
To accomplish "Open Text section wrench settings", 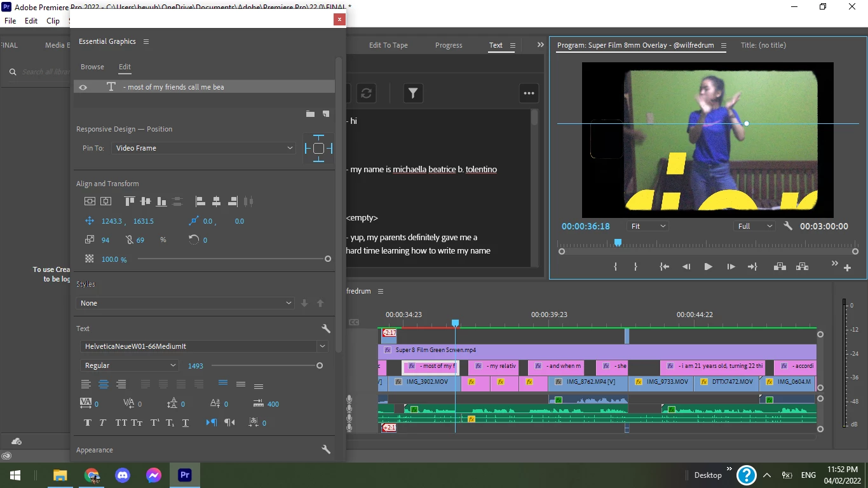I will [x=326, y=329].
